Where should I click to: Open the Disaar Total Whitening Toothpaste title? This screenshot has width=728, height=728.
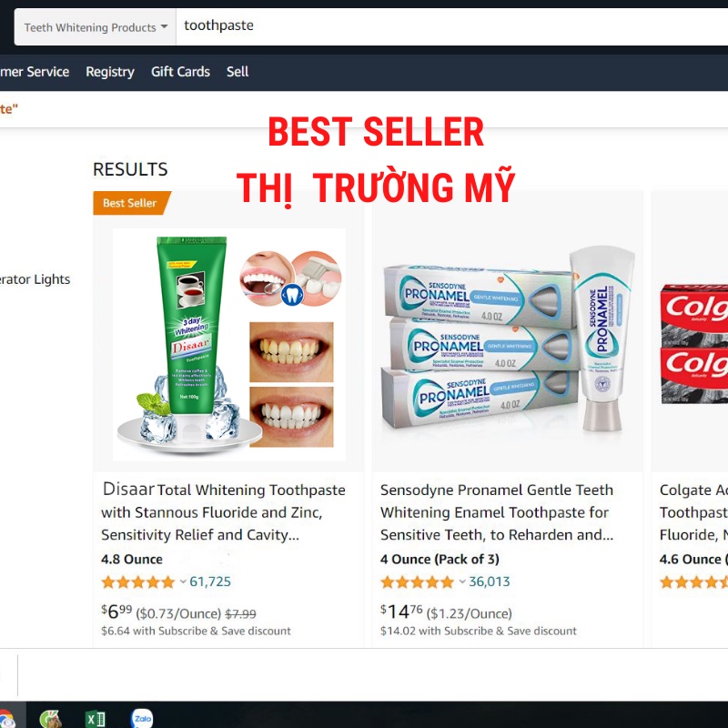(223, 511)
